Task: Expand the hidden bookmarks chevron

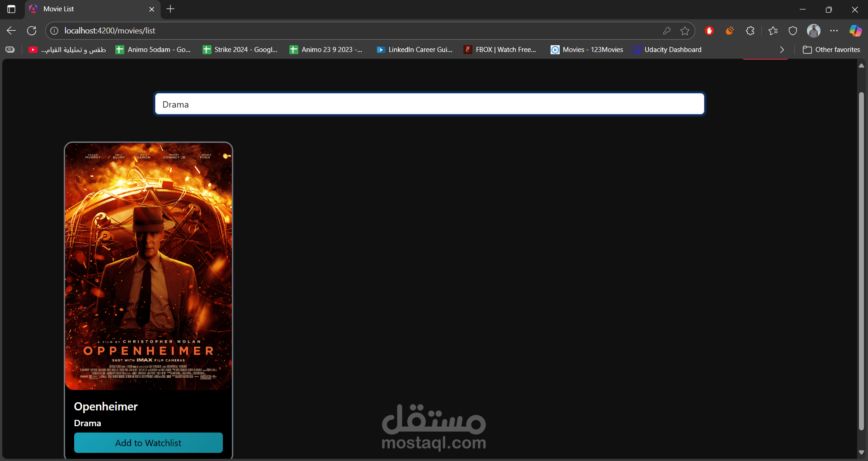Action: [782, 50]
